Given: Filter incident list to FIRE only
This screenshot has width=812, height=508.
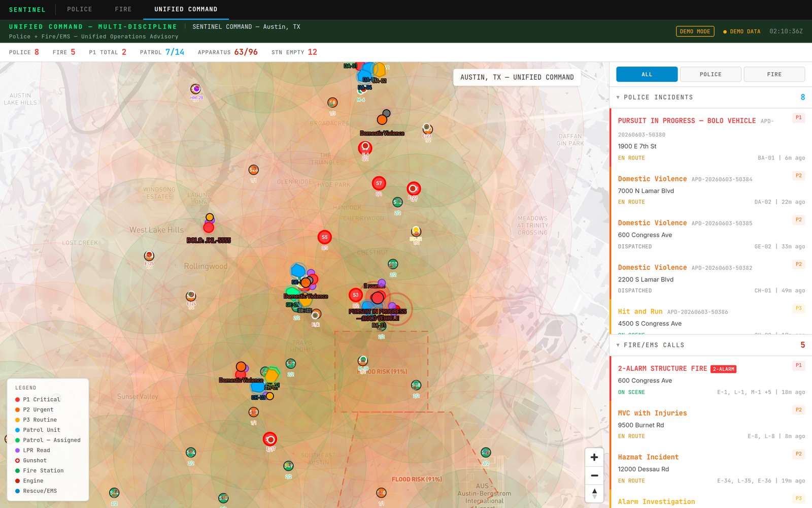Looking at the screenshot, I should 774,74.
